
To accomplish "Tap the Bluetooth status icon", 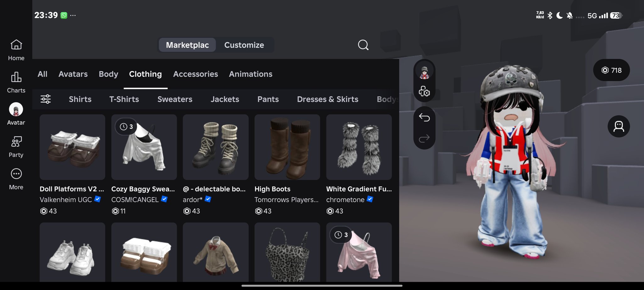I will point(550,15).
